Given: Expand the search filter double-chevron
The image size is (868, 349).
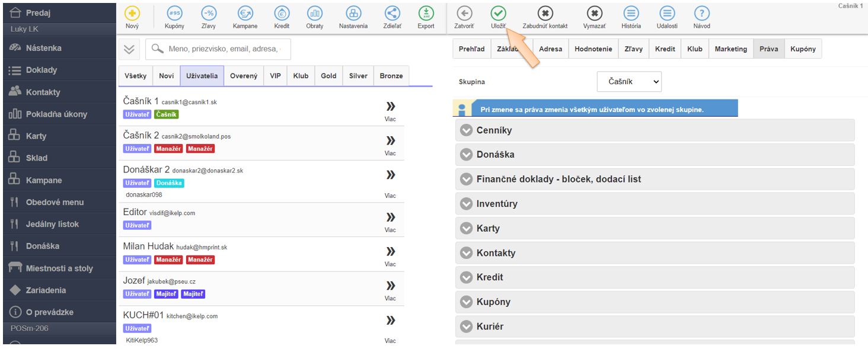Looking at the screenshot, I should point(129,50).
